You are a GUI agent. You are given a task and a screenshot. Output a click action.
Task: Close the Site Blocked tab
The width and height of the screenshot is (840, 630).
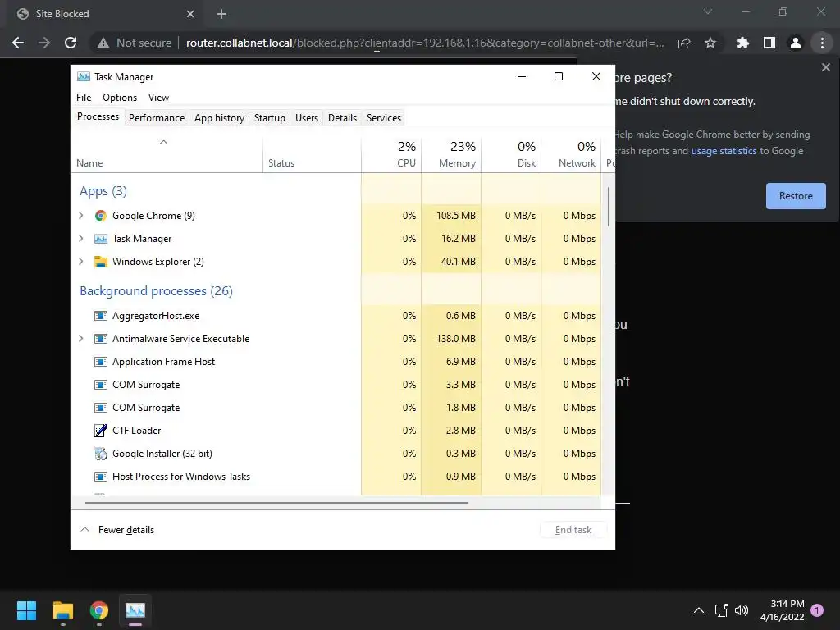click(190, 14)
